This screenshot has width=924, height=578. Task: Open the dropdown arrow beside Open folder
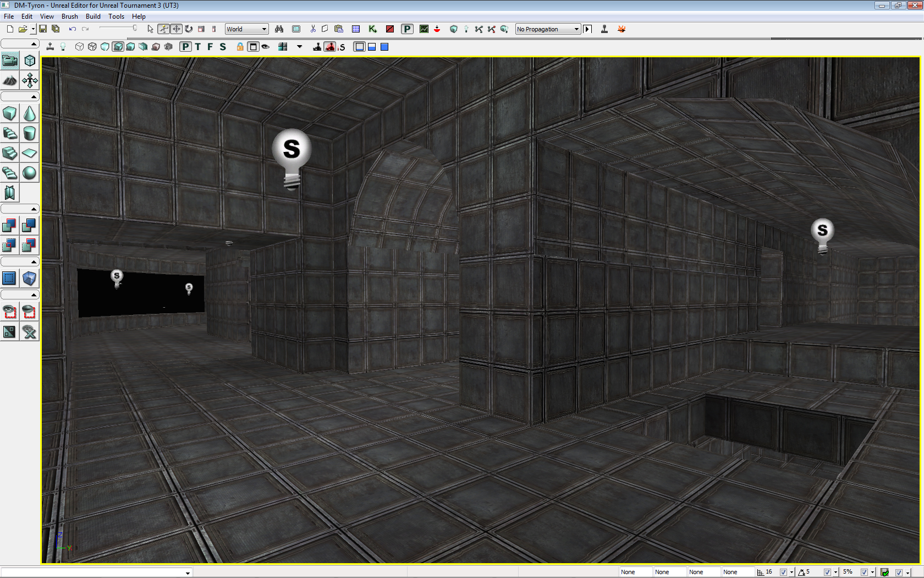33,29
